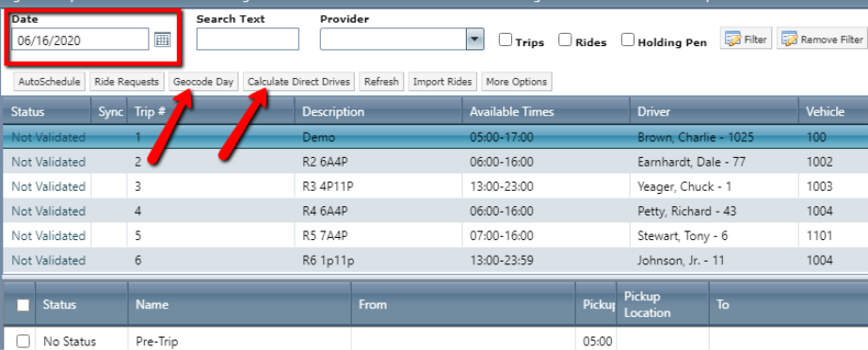Check the Pre-Trip row checkbox
Image resolution: width=868 pixels, height=350 pixels.
[23, 342]
